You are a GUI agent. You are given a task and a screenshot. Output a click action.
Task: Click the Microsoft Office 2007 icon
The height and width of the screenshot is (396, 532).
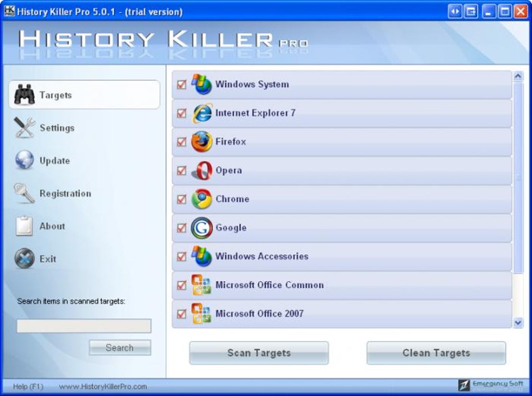[201, 314]
